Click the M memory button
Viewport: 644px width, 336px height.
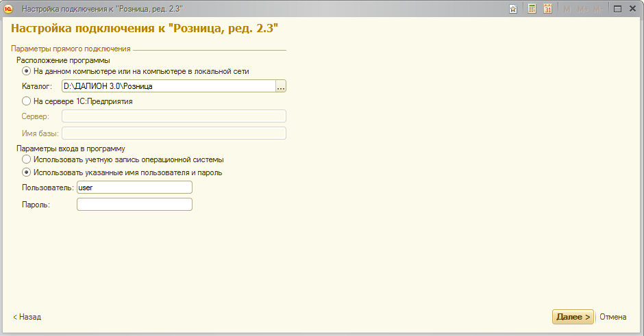[x=567, y=9]
